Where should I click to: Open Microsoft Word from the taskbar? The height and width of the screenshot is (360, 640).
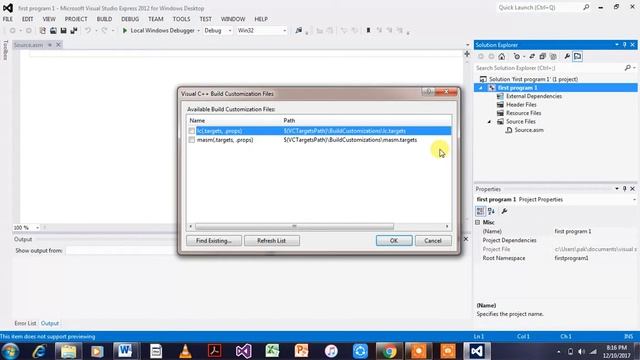pyautogui.click(x=125, y=351)
